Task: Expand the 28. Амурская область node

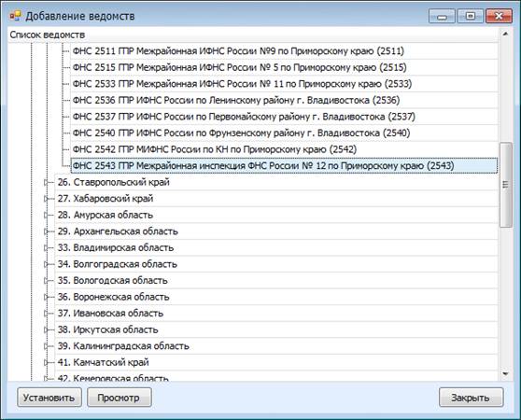Action: coord(46,215)
